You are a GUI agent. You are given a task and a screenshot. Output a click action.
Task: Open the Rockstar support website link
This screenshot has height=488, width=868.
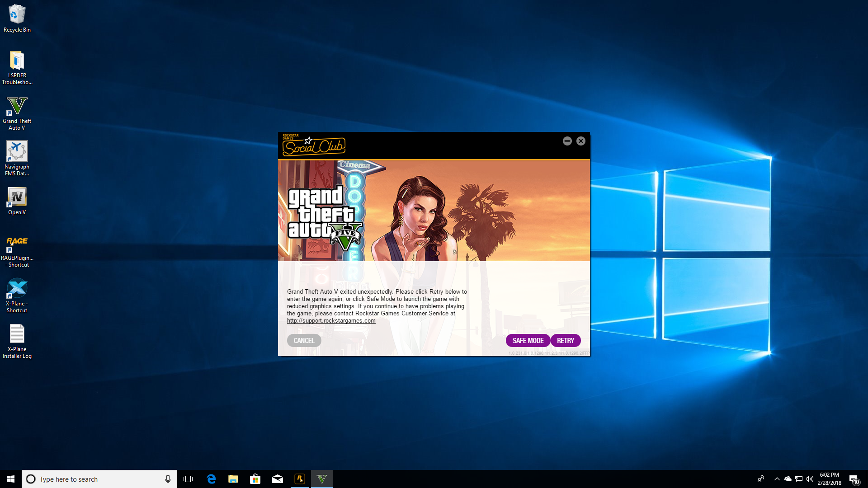point(331,320)
